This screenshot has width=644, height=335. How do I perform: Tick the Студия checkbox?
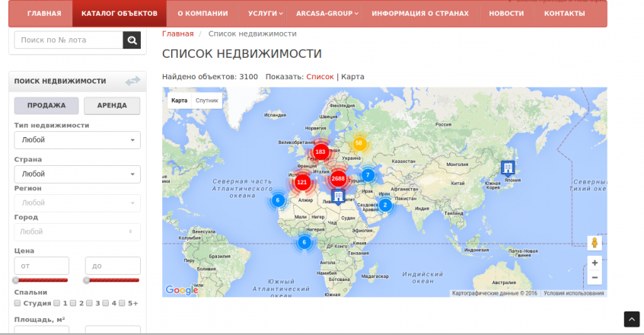[18, 303]
